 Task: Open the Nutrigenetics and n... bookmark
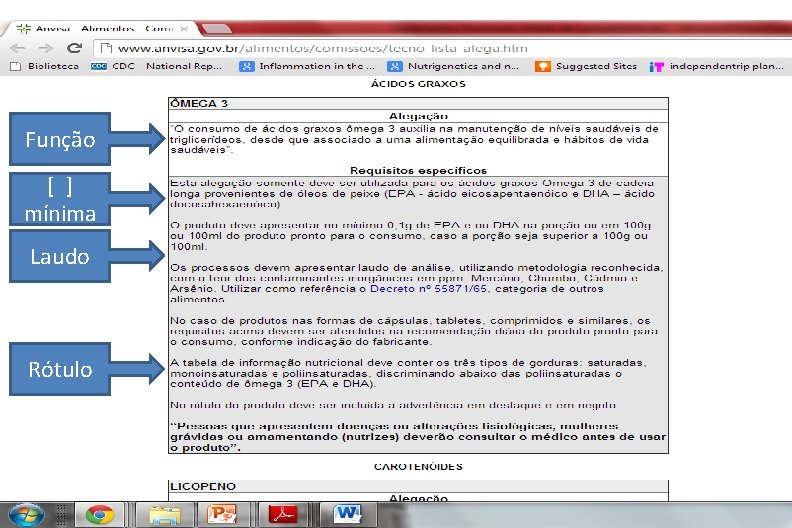click(453, 66)
